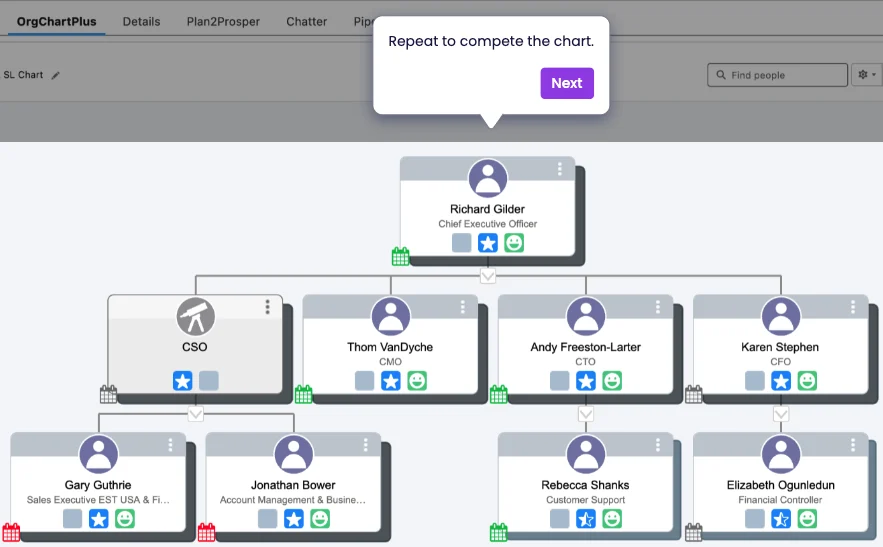The height and width of the screenshot is (547, 883).
Task: Toggle half-star on Rebecca Shanks card
Action: click(x=586, y=519)
